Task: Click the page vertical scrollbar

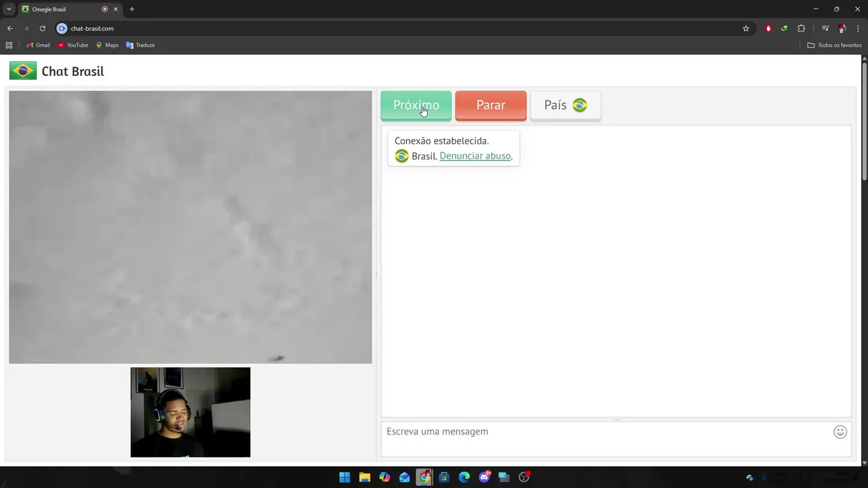Action: tap(865, 122)
